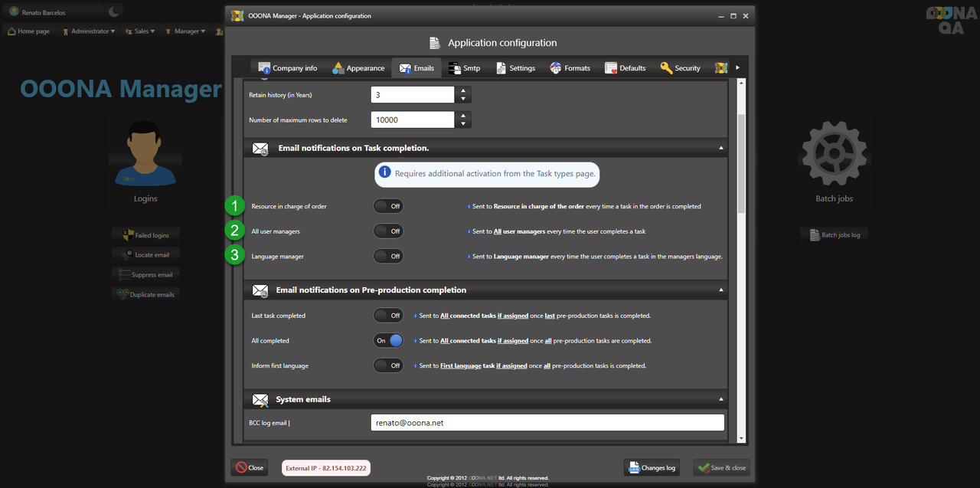Open the Changes log
This screenshot has width=980, height=488.
tap(651, 467)
